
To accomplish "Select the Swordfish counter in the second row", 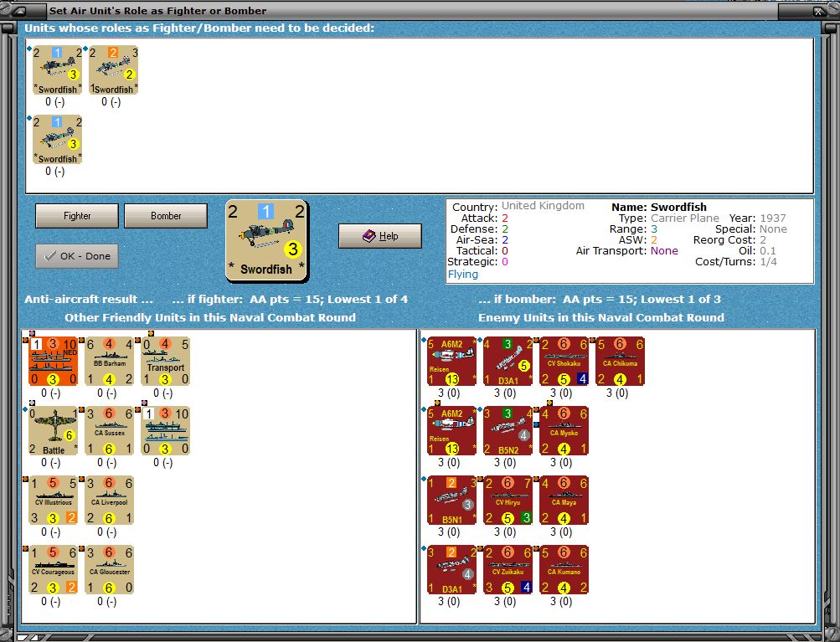I will 57,140.
